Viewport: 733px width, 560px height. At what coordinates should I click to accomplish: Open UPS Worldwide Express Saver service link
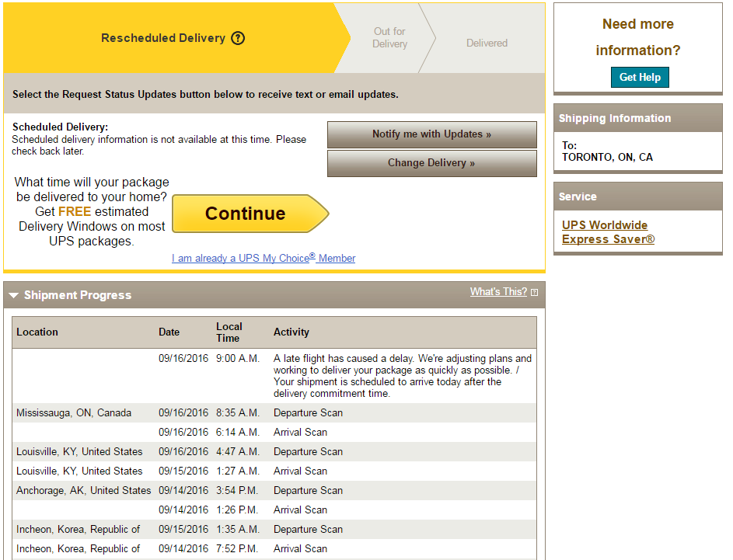(x=608, y=232)
